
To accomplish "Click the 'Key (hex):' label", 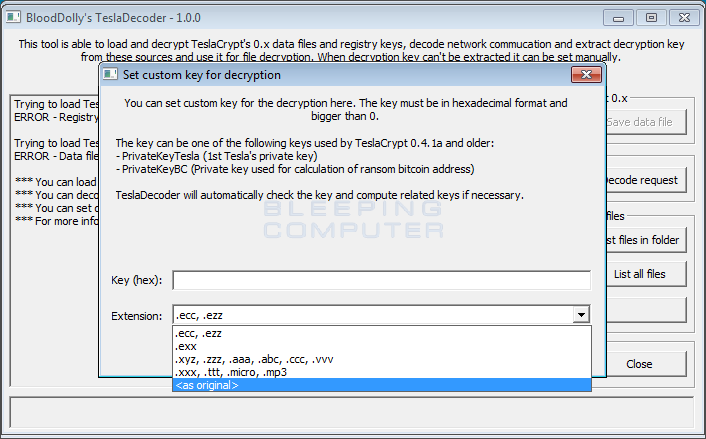I will point(136,280).
